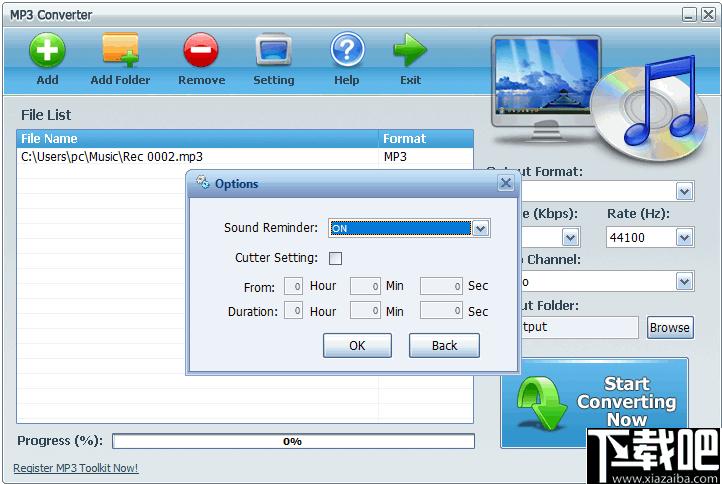Open the Rate (Hz) 44100 dropdown
Viewport: 722px width, 484px height.
tap(650, 238)
